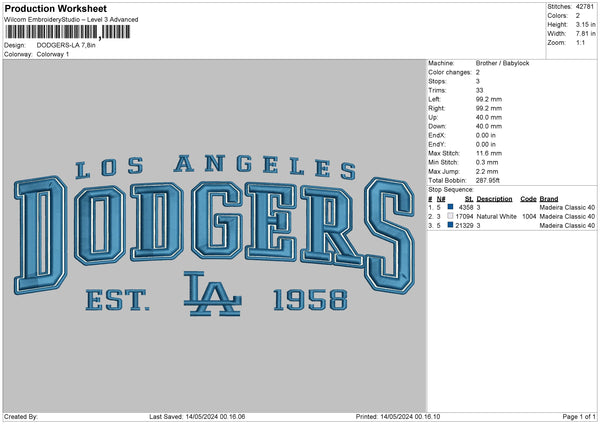The image size is (600, 424).
Task: Click the Dodgers embroidery design preview
Action: 214,236
